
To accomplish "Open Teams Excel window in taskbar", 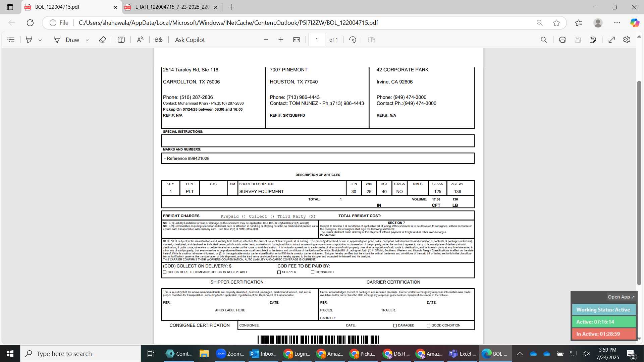I will [463, 354].
